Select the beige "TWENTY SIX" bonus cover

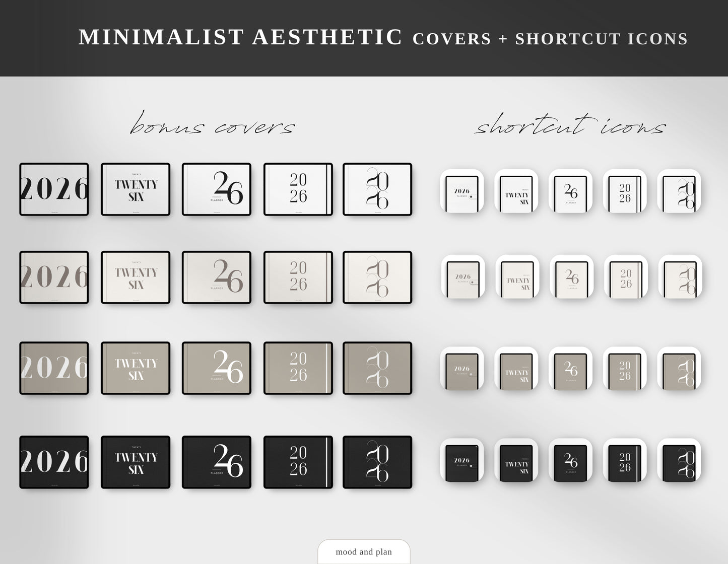(x=135, y=277)
